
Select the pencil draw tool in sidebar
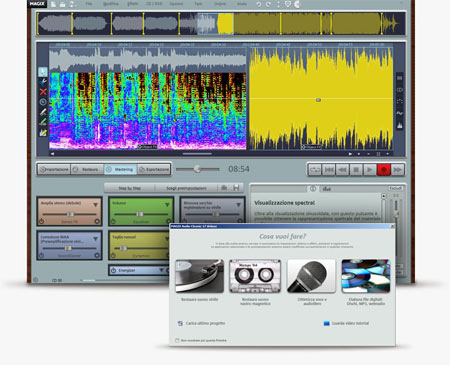[x=43, y=112]
